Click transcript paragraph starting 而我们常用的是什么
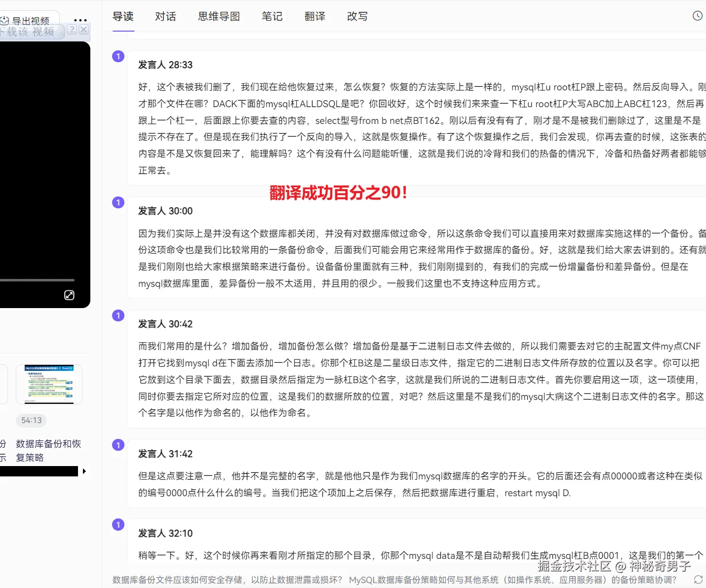 422,379
